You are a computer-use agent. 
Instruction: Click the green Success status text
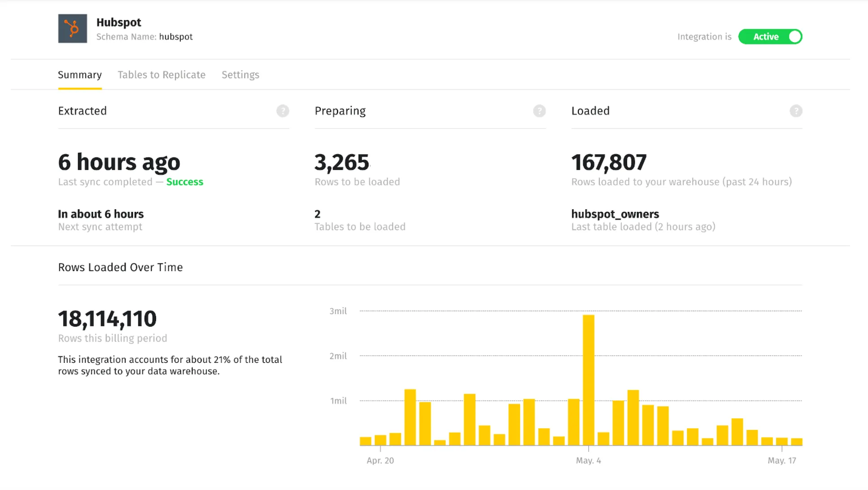coord(184,182)
